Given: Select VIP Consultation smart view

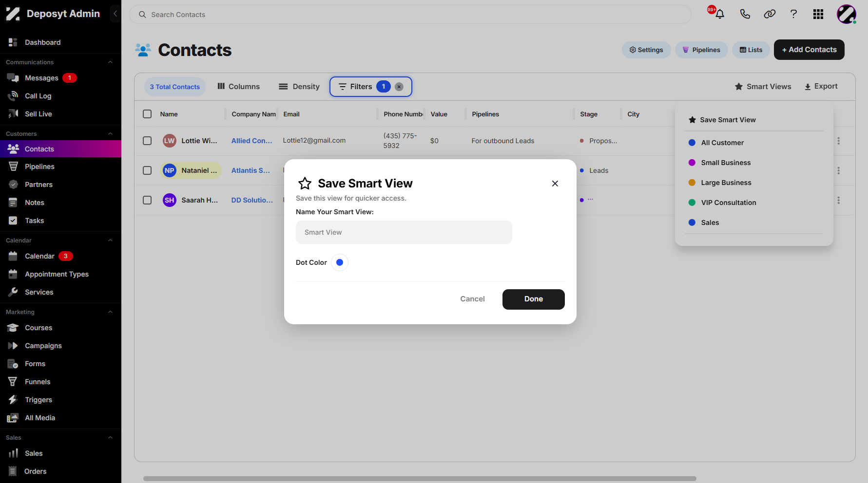Looking at the screenshot, I should point(729,203).
